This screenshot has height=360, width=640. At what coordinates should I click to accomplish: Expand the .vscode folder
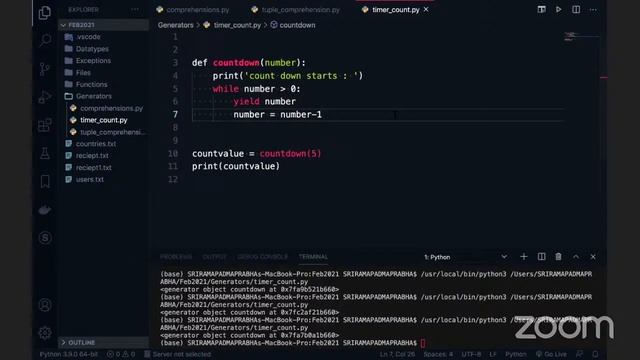(88, 37)
